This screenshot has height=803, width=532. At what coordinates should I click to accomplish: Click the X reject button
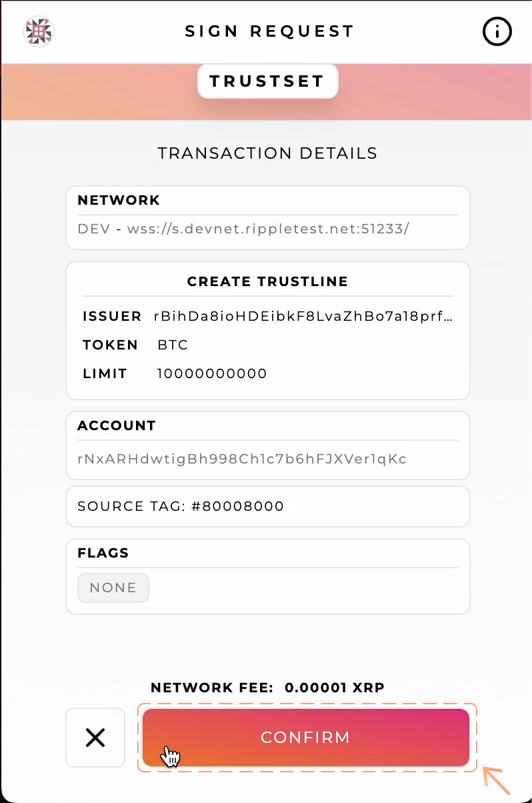pyautogui.click(x=95, y=737)
